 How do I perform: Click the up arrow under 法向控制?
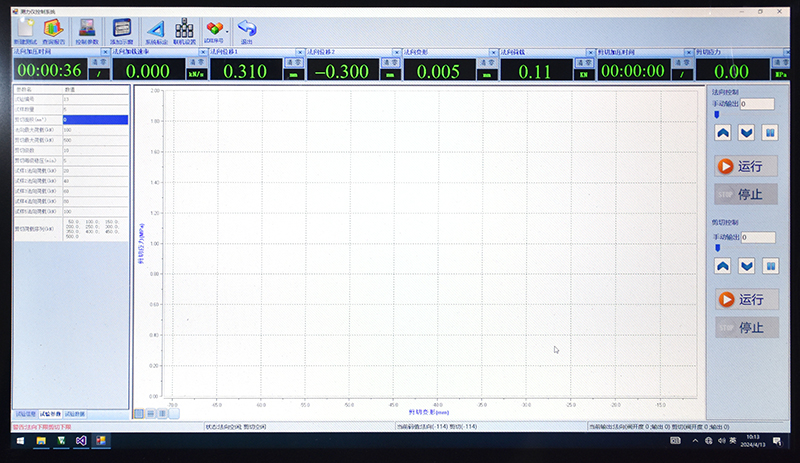pyautogui.click(x=723, y=132)
